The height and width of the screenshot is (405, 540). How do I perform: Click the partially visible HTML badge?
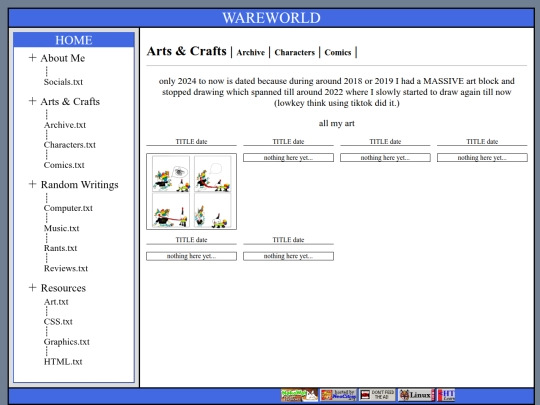(x=446, y=395)
